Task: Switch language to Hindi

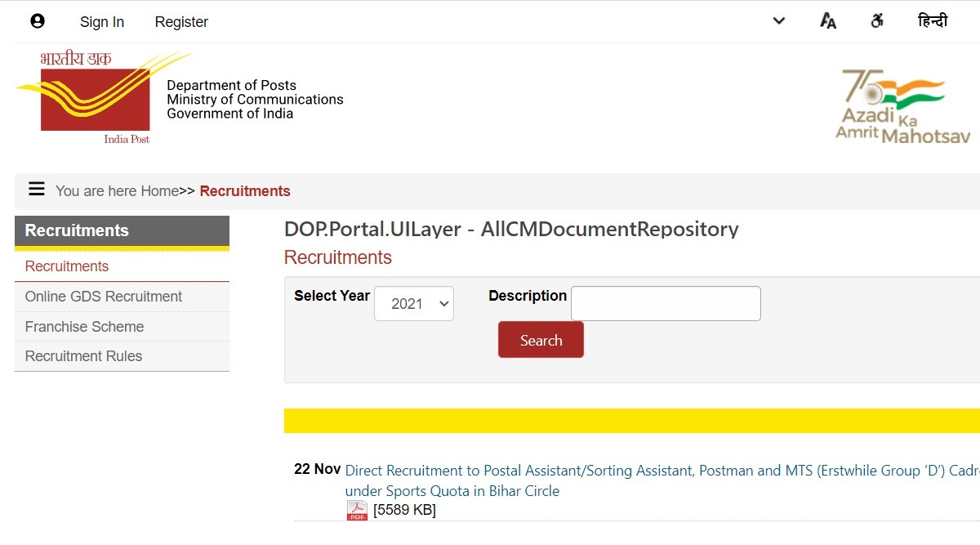Action: pyautogui.click(x=933, y=21)
